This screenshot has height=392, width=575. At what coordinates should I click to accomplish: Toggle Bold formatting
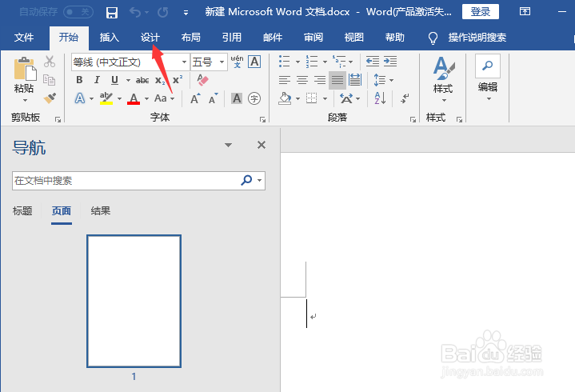click(x=79, y=80)
